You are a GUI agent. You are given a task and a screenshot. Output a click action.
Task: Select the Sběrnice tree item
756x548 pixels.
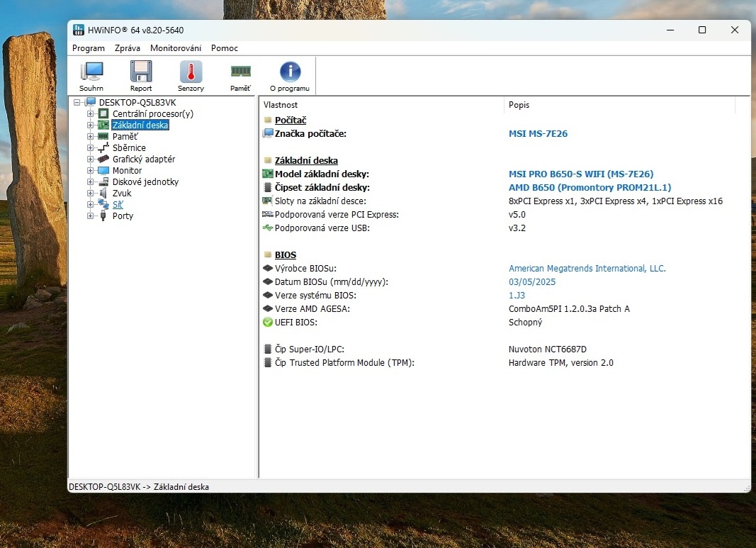click(129, 147)
